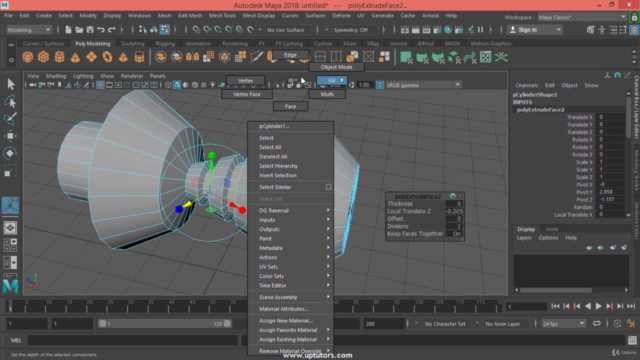Screen dimensions: 640x360
Task: Click the Layer Editor horizontal scrollbar
Action: point(556,290)
